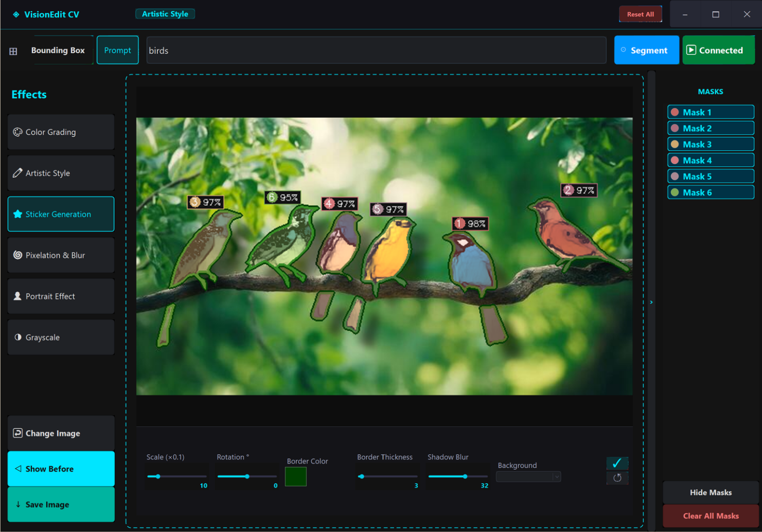Click the Border Thickness slider handle
This screenshot has width=762, height=532.
point(361,476)
